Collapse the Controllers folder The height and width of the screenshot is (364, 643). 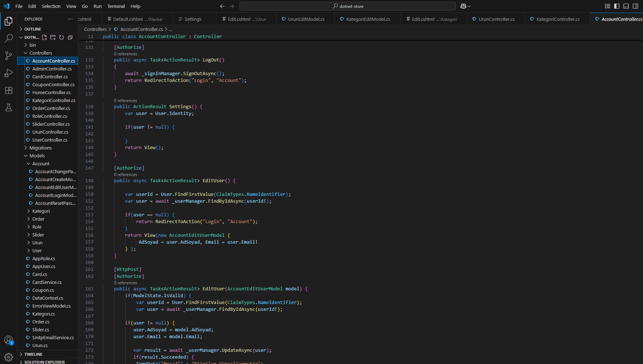[x=47, y=53]
